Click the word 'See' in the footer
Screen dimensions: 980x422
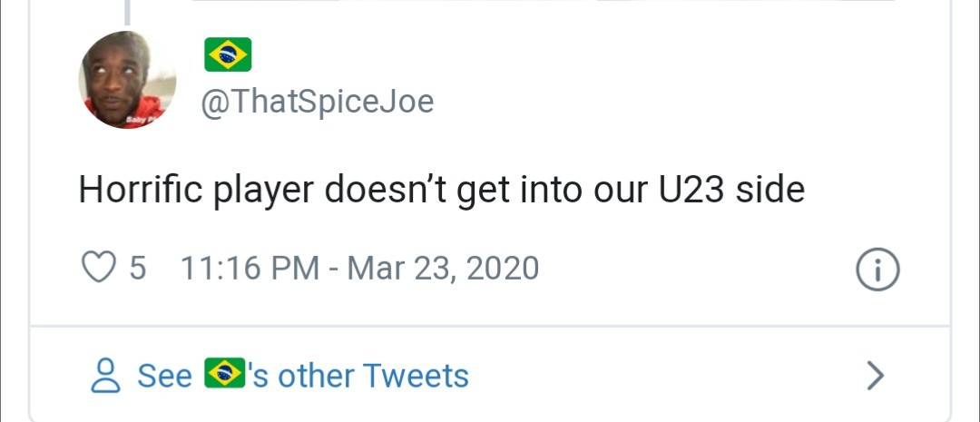tap(164, 375)
